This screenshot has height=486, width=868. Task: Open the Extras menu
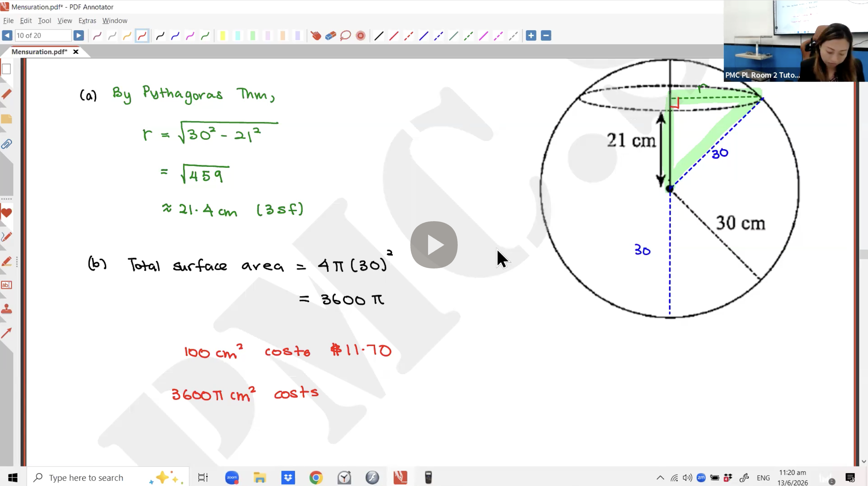pyautogui.click(x=87, y=21)
